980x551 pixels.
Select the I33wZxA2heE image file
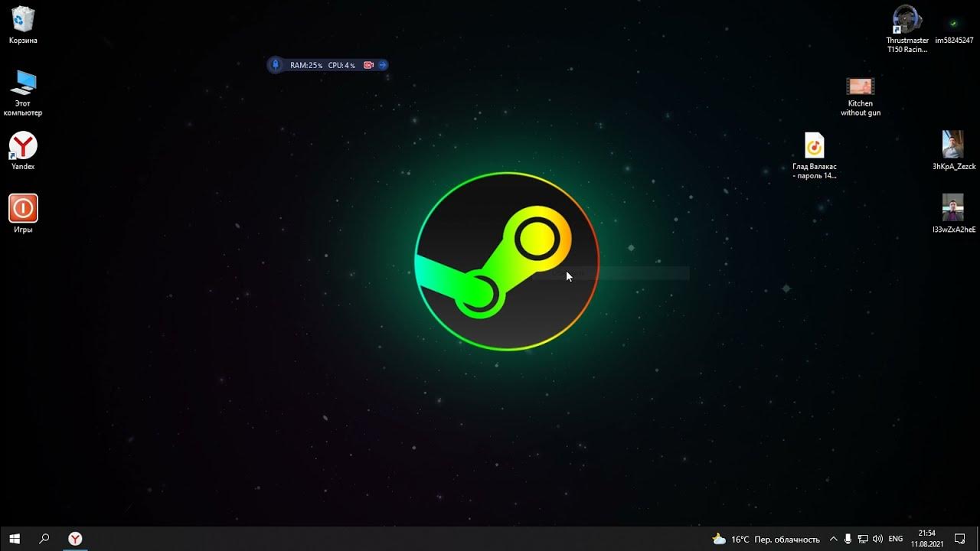[953, 214]
